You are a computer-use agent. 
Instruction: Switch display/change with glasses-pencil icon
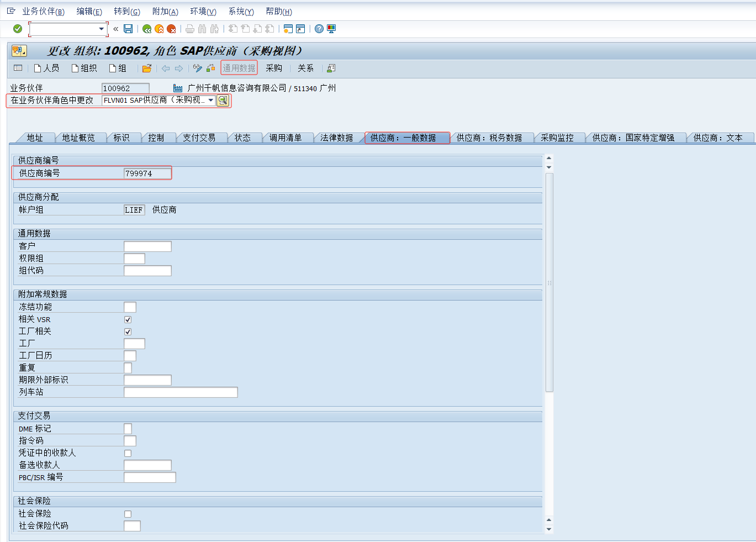(198, 68)
